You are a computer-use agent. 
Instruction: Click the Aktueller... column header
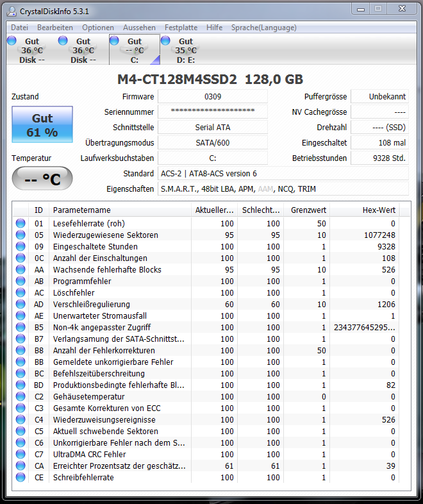pyautogui.click(x=214, y=210)
